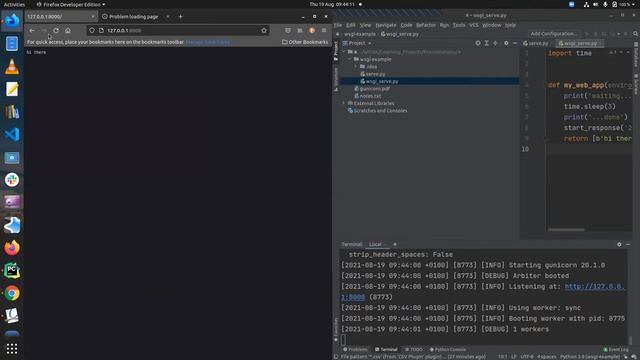
Task: Open the Python Console tool window
Action: click(448, 350)
